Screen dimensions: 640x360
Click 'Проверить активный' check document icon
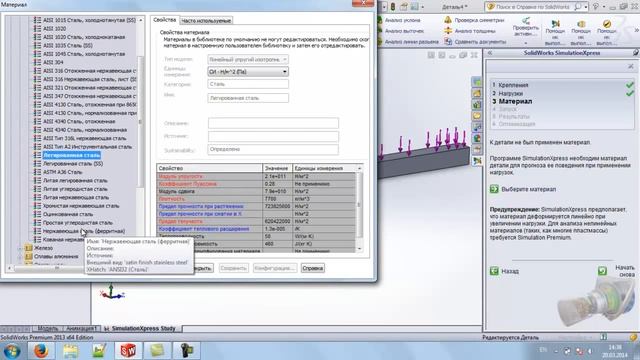(x=526, y=20)
